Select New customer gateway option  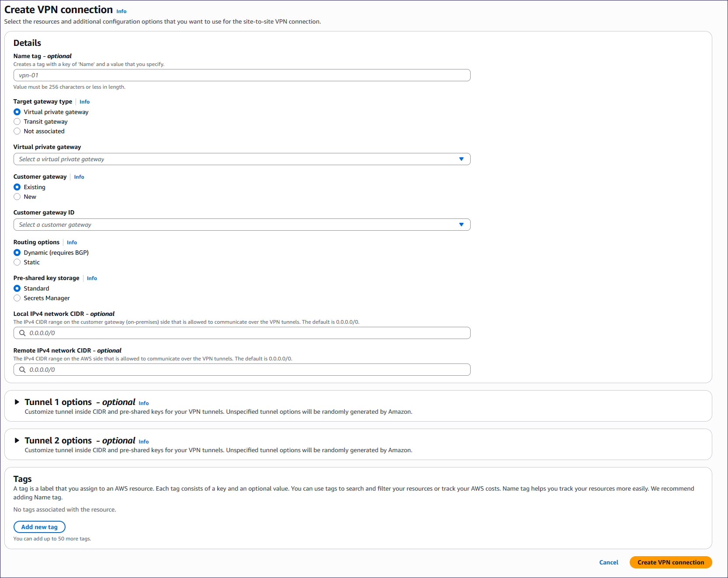pos(17,197)
